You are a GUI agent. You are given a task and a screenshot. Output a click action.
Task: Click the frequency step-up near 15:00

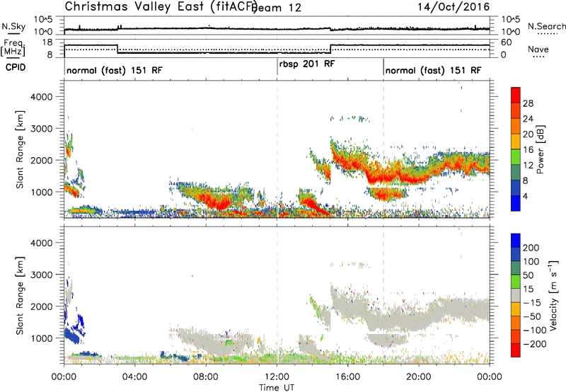(x=330, y=49)
